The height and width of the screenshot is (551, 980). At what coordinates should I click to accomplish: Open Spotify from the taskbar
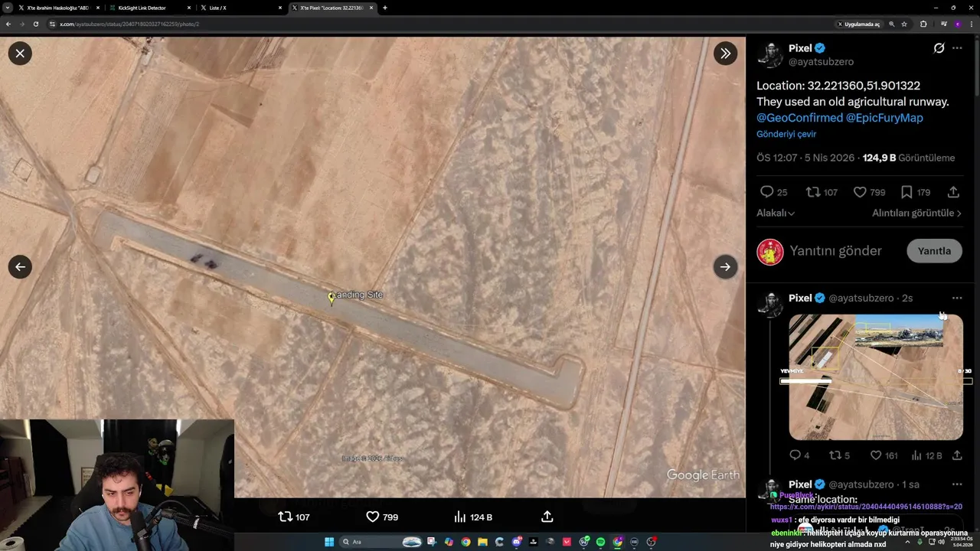pyautogui.click(x=600, y=542)
